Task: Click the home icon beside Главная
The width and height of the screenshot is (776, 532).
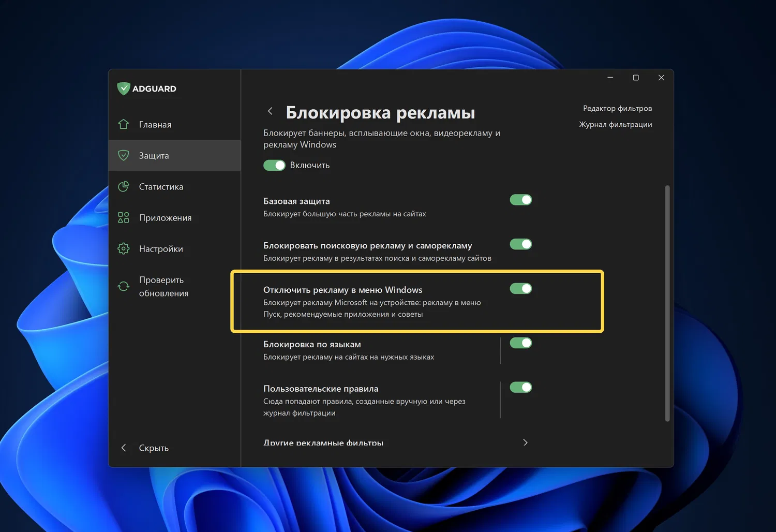Action: (x=123, y=124)
